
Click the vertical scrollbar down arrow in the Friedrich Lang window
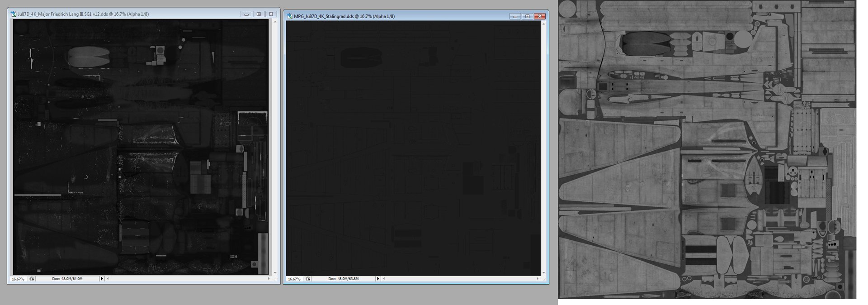[x=275, y=273]
